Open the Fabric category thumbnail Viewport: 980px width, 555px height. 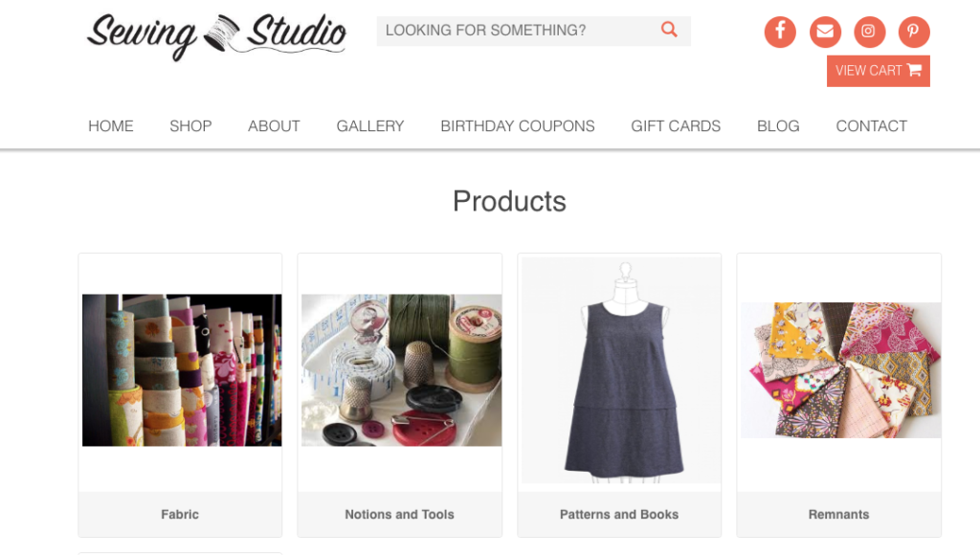182,370
